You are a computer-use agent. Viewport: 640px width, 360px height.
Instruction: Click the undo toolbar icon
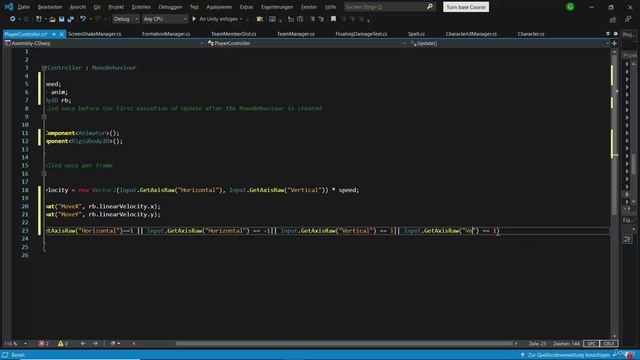coord(83,19)
